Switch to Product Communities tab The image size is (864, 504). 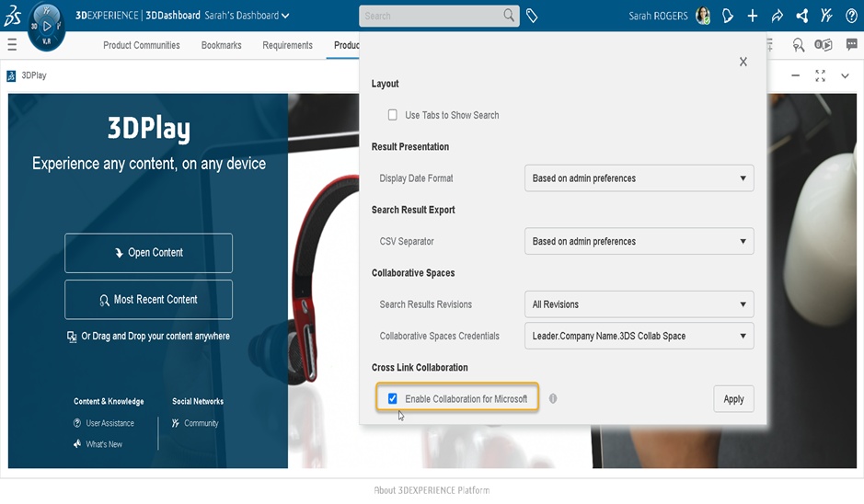click(141, 45)
